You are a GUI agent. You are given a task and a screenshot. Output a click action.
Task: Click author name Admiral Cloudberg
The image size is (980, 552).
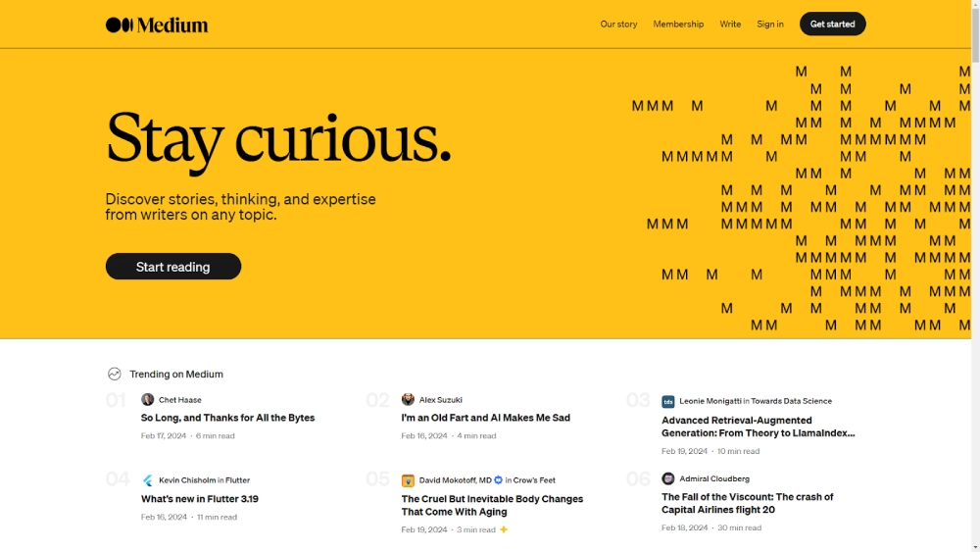(714, 478)
